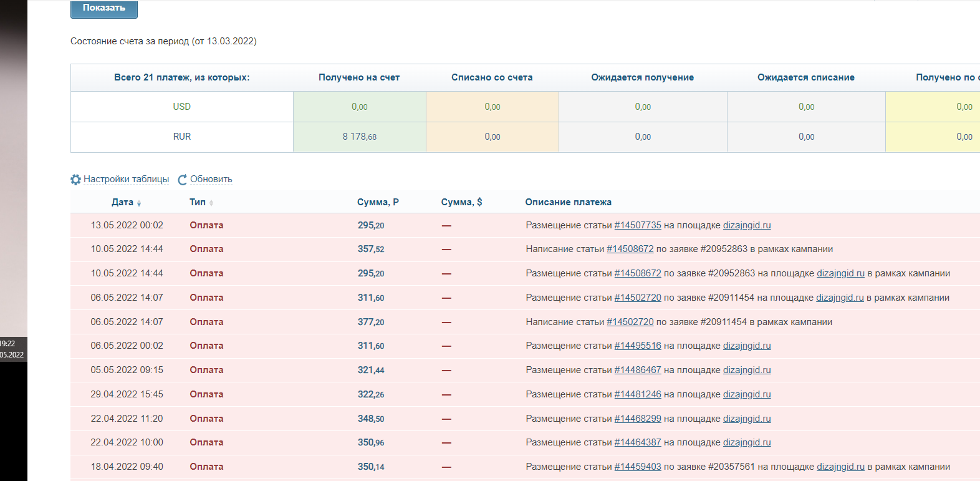Click the sort arrows beside Тип header
The height and width of the screenshot is (481, 980).
click(211, 203)
